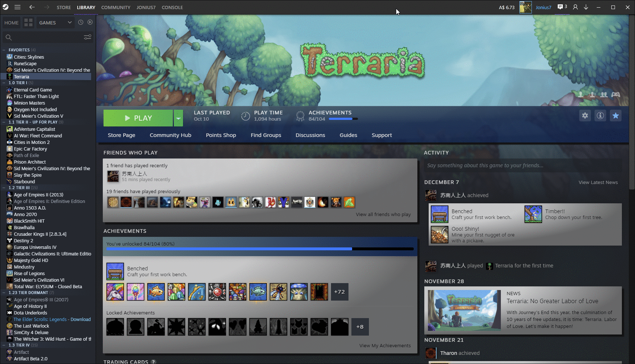The width and height of the screenshot is (635, 364).
Task: Collapse the 1.1 TIER II - UP FOR PLAY category
Action: tap(4, 122)
